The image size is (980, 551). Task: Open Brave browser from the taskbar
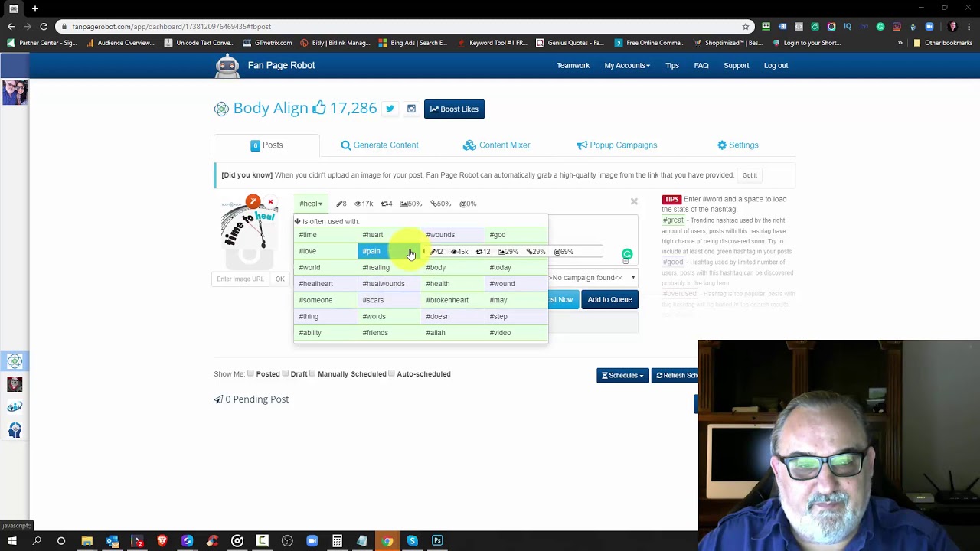(162, 541)
